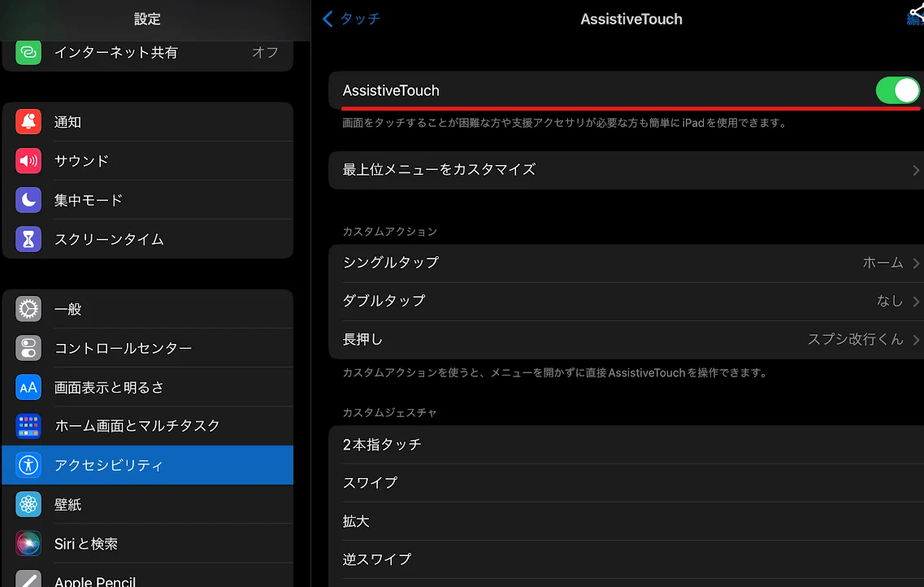Open the Siriと検索 settings row
Screen dimensions: 924x587
(148, 543)
